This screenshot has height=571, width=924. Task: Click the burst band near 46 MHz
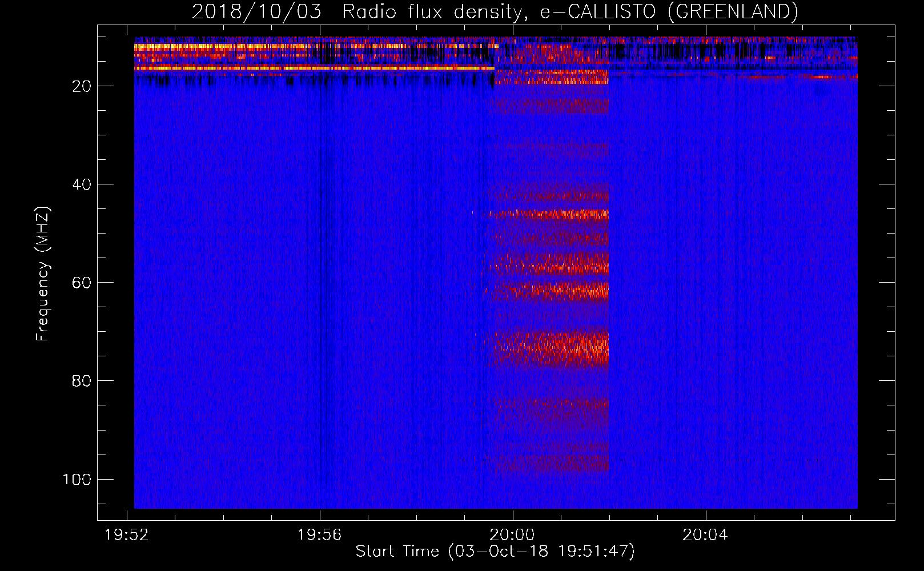pos(548,215)
